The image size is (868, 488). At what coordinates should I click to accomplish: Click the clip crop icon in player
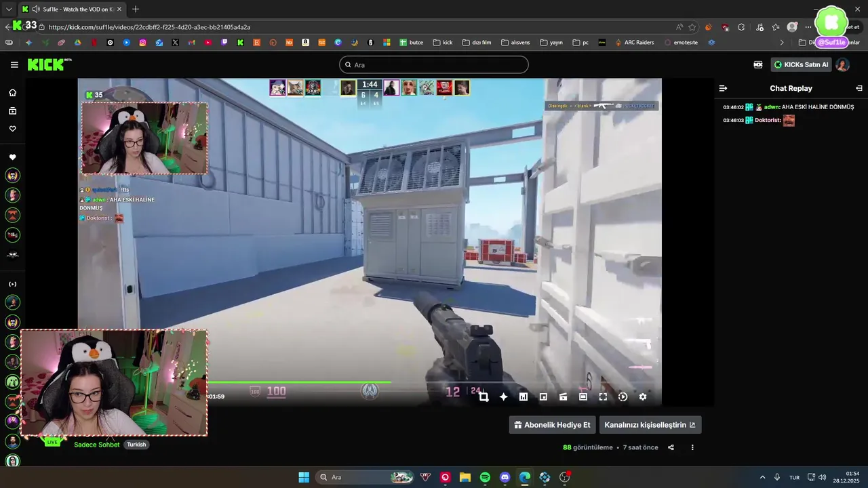click(484, 397)
